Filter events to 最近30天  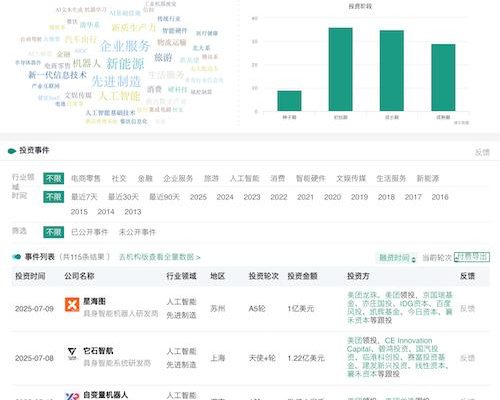coord(123,197)
